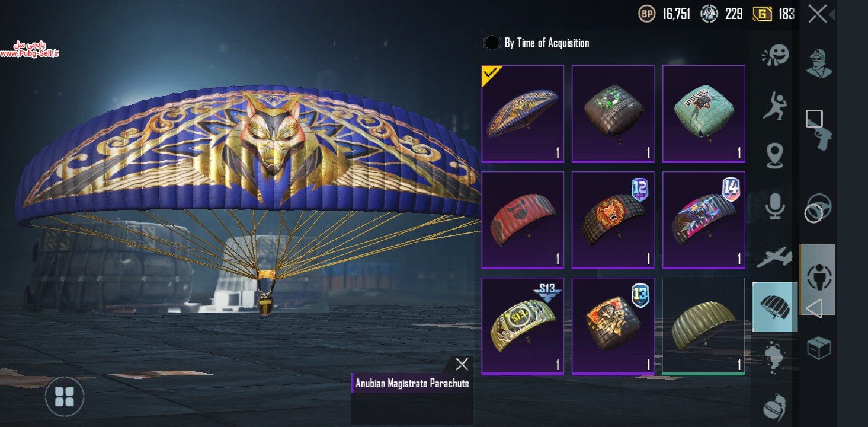Open the airplane skin category
The width and height of the screenshot is (868, 427).
point(774,256)
